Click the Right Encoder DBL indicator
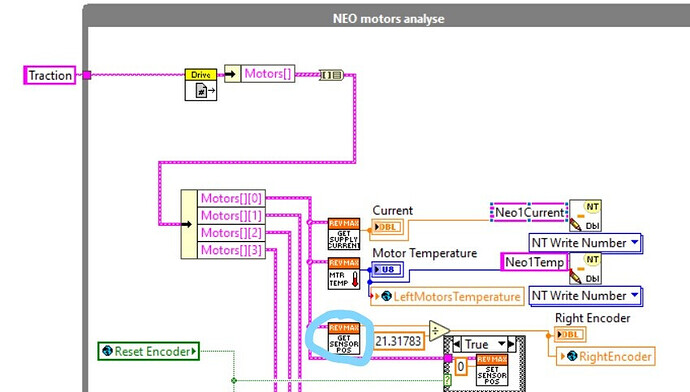 tap(570, 335)
